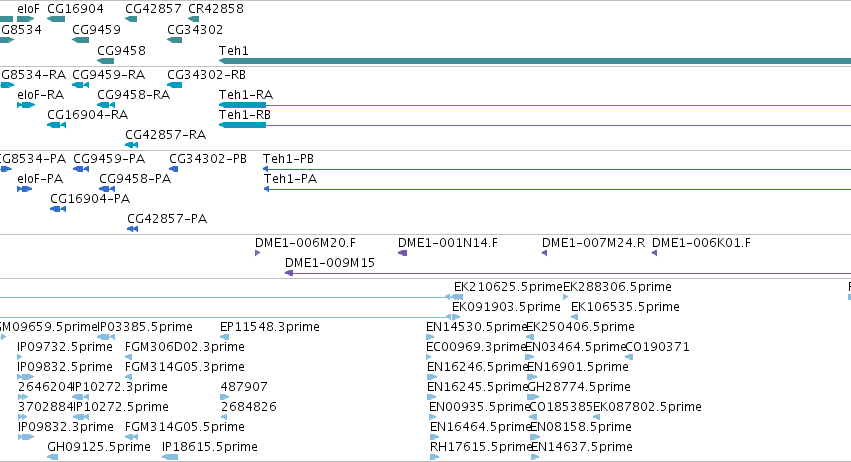Select the CG16904-RA transcript glyph
This screenshot has width=851, height=462.
pos(56,125)
